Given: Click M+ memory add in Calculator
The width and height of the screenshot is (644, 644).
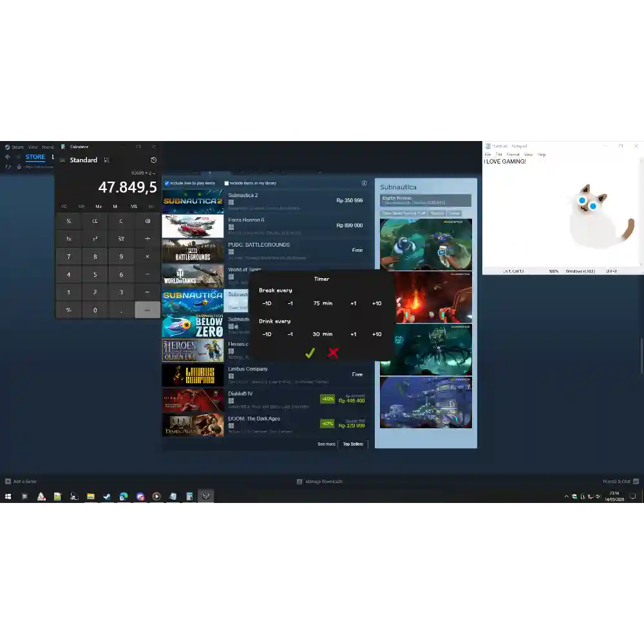Looking at the screenshot, I should tap(99, 206).
